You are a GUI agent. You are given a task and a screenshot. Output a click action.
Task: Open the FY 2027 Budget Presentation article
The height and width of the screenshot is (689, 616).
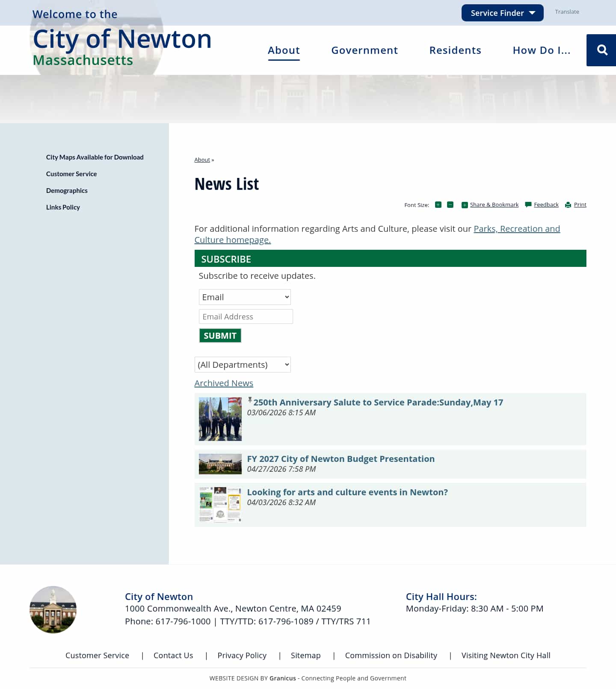coord(341,459)
